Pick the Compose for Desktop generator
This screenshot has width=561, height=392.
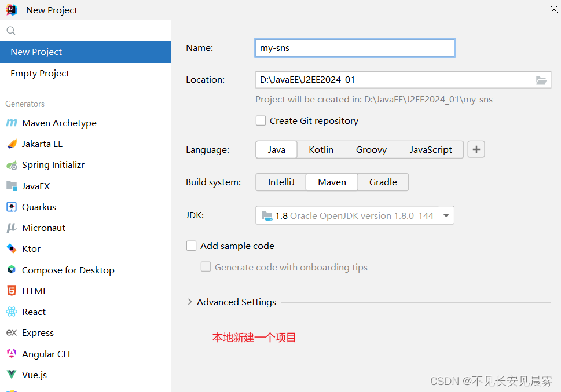(x=68, y=270)
